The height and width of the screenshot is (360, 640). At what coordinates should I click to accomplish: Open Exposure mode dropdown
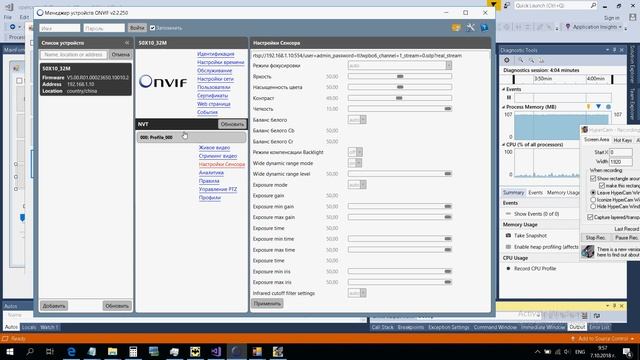[x=363, y=184]
